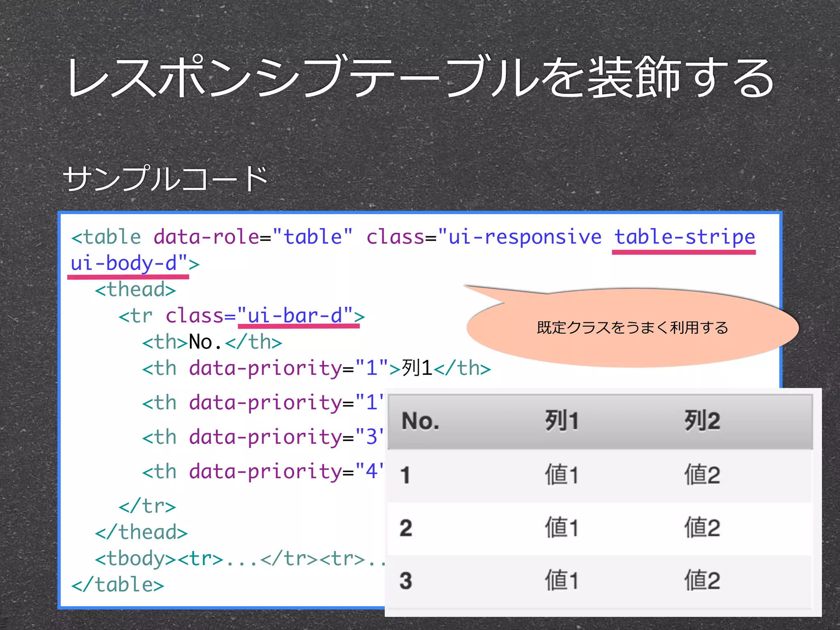Click row number 3 cell

click(406, 581)
